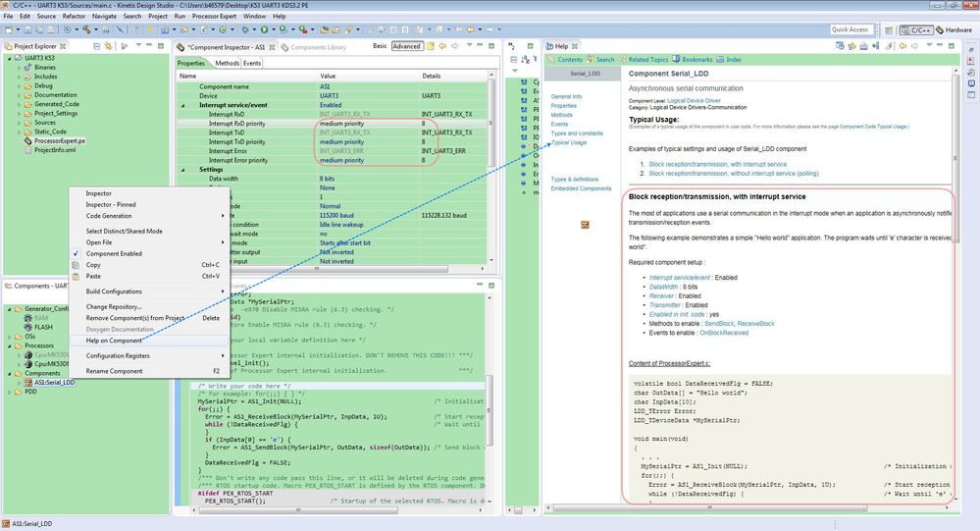Click the Quick Access field
980x531 pixels.
[x=850, y=29]
